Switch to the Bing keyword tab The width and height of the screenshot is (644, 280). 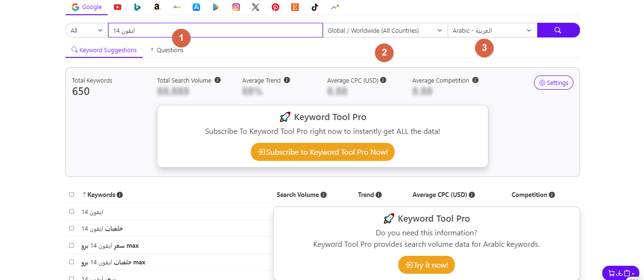(x=137, y=7)
